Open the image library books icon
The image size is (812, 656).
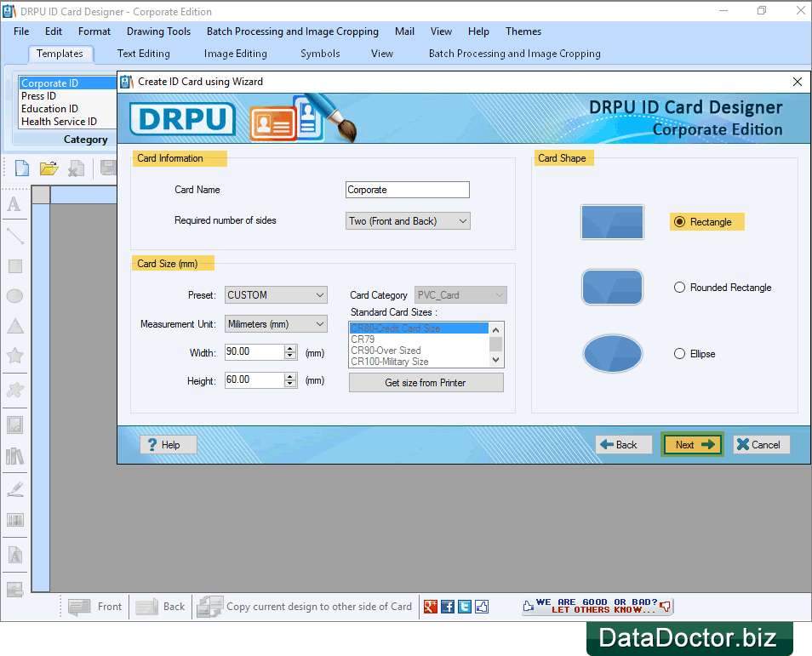pyautogui.click(x=15, y=456)
